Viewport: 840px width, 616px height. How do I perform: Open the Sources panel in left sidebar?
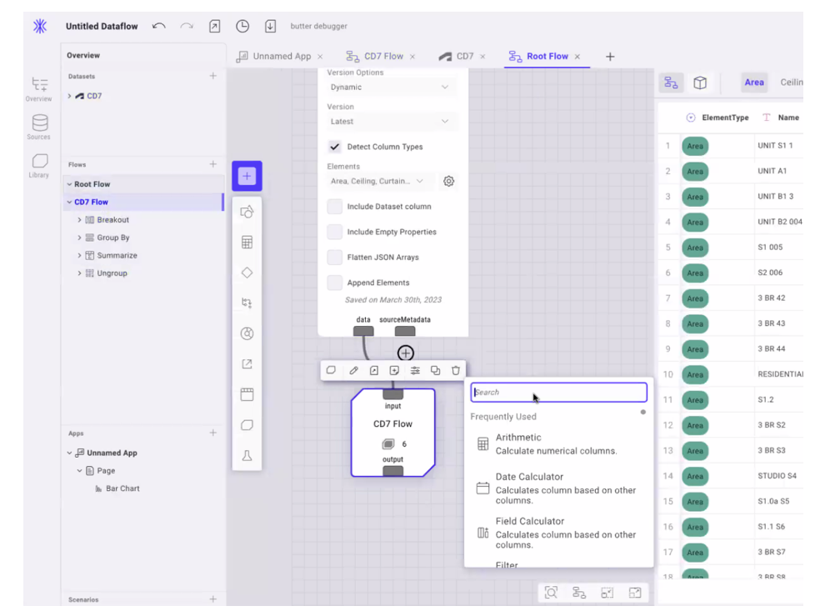38,127
